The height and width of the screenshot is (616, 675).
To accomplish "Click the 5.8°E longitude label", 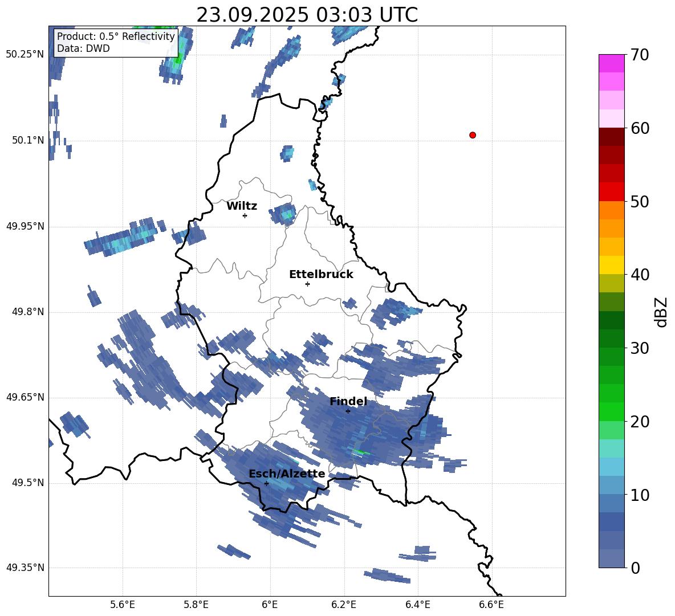I will click(x=196, y=605).
